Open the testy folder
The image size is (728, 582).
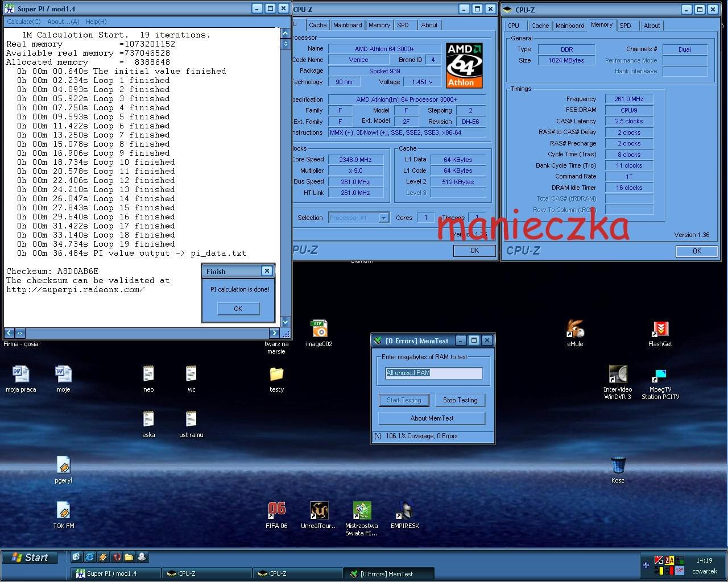[x=276, y=378]
